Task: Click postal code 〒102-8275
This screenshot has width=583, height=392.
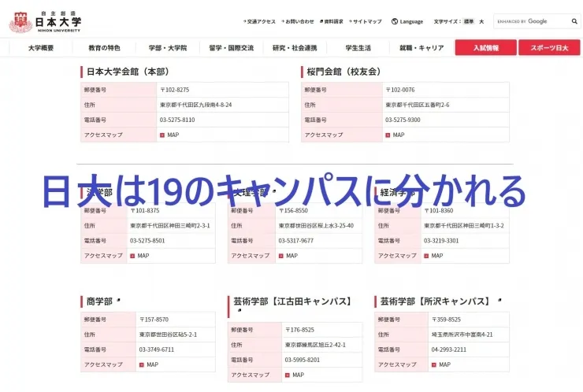Action: coord(175,90)
